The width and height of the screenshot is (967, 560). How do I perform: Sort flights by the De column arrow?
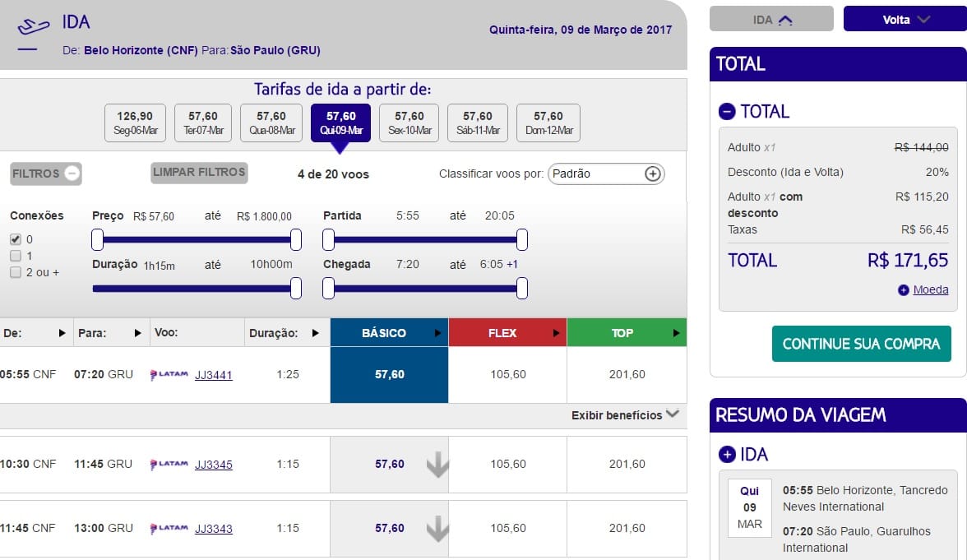click(62, 333)
